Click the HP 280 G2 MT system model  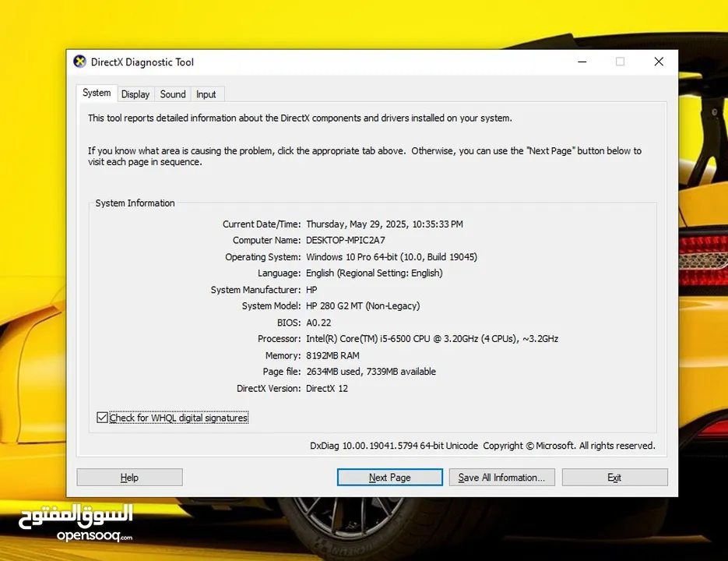[x=363, y=306]
